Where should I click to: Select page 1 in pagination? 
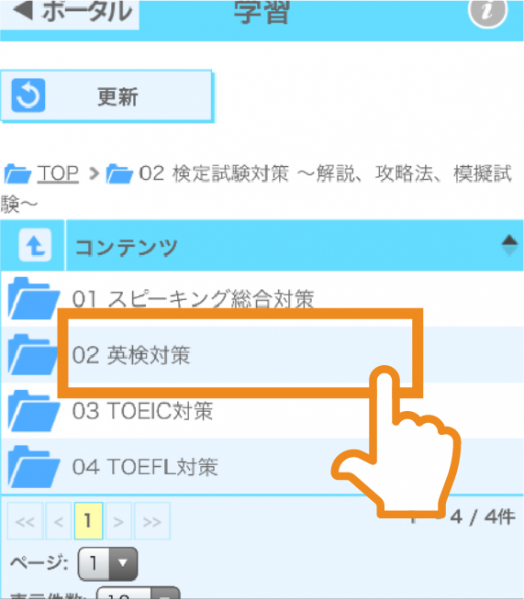pyautogui.click(x=88, y=521)
